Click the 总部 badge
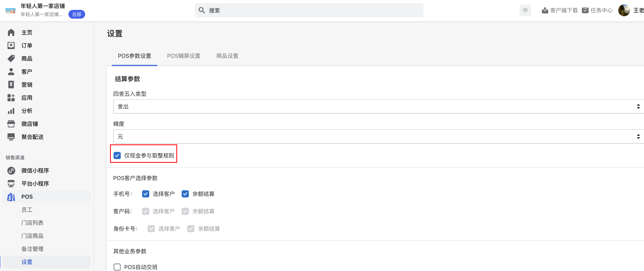The height and width of the screenshot is (271, 644). click(77, 14)
